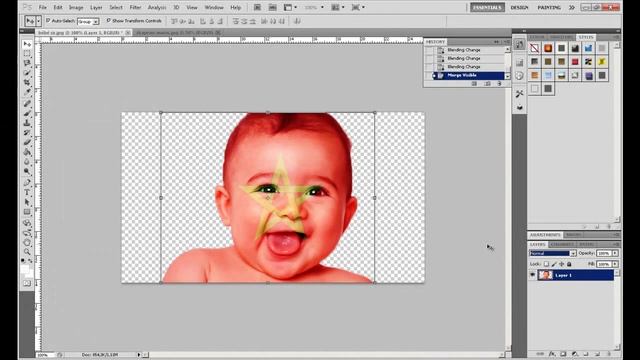Create new adjustment layer icon in Layers panel

pyautogui.click(x=575, y=354)
